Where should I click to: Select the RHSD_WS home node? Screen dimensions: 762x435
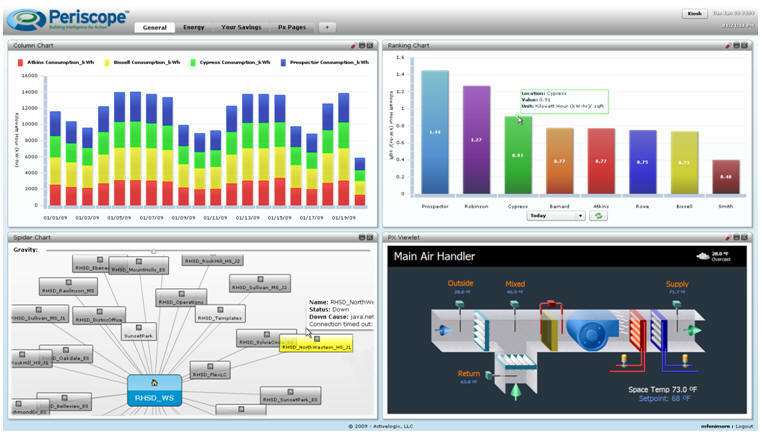click(155, 390)
